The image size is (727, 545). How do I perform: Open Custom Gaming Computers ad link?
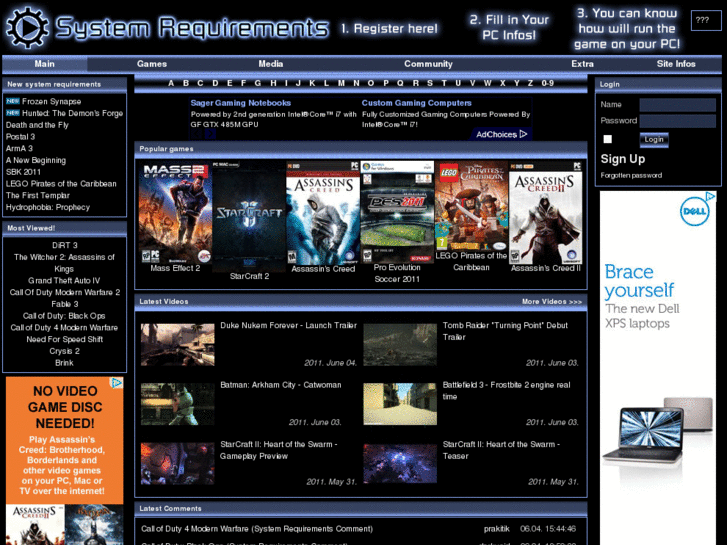coord(416,103)
